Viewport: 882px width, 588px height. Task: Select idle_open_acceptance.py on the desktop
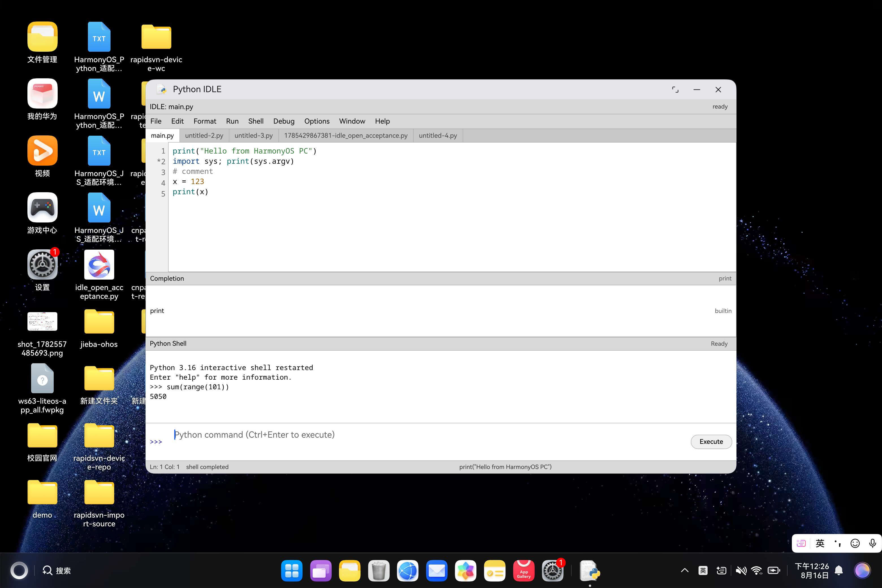[99, 275]
